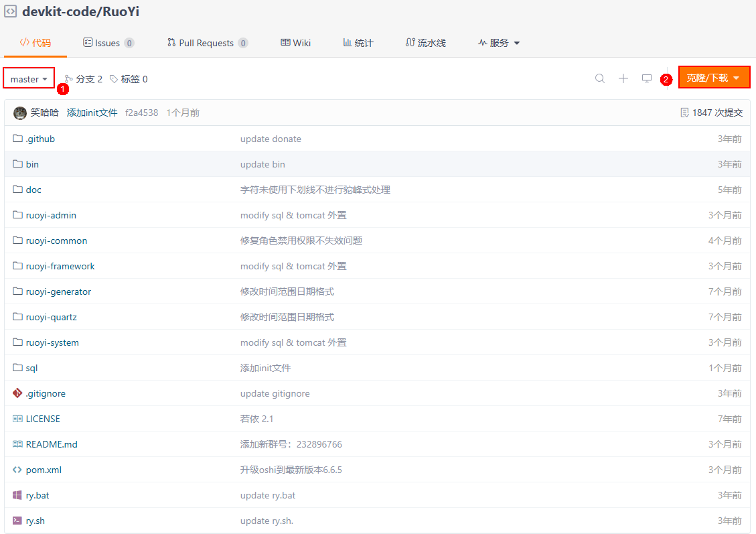Open the master branch dropdown

[29, 78]
